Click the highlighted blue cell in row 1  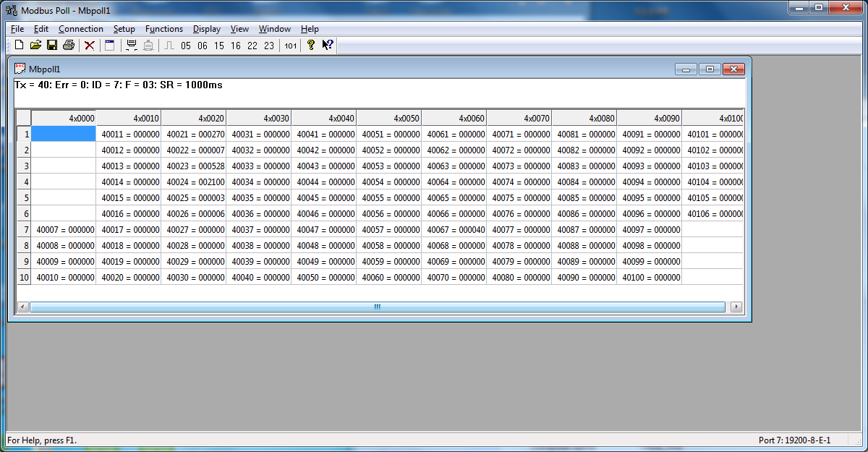pos(64,134)
